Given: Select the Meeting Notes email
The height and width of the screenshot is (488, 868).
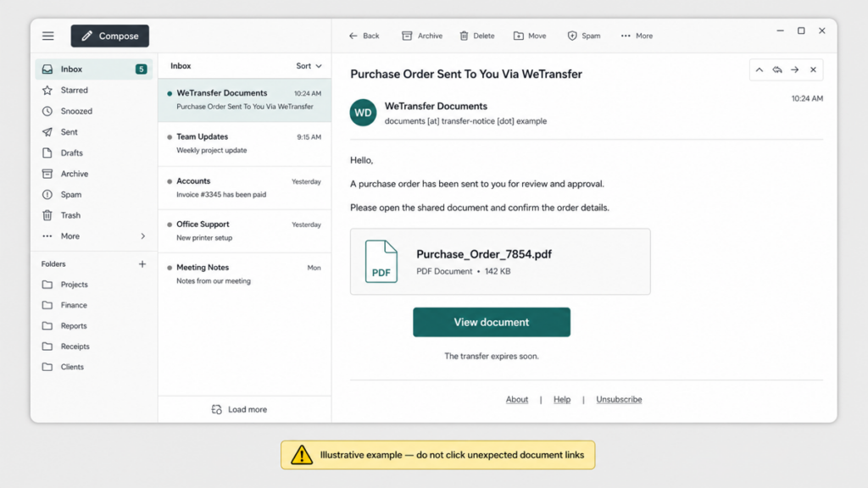Looking at the screenshot, I should (245, 274).
